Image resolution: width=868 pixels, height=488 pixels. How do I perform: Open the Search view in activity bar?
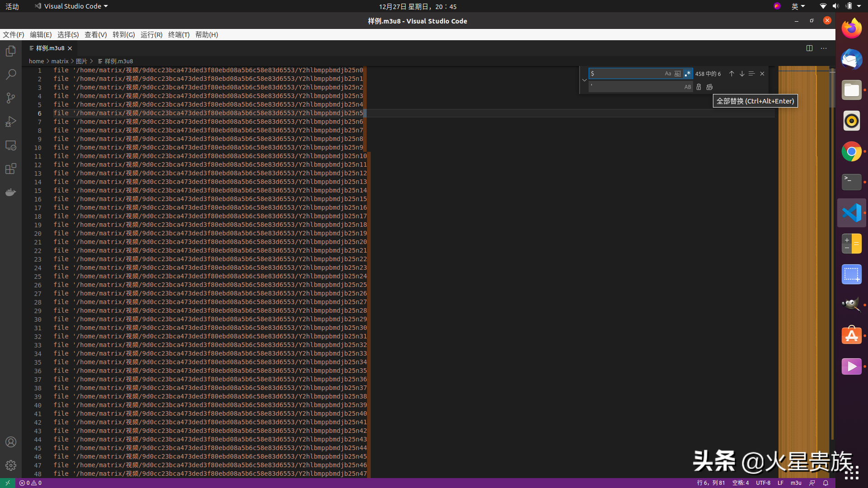[11, 75]
